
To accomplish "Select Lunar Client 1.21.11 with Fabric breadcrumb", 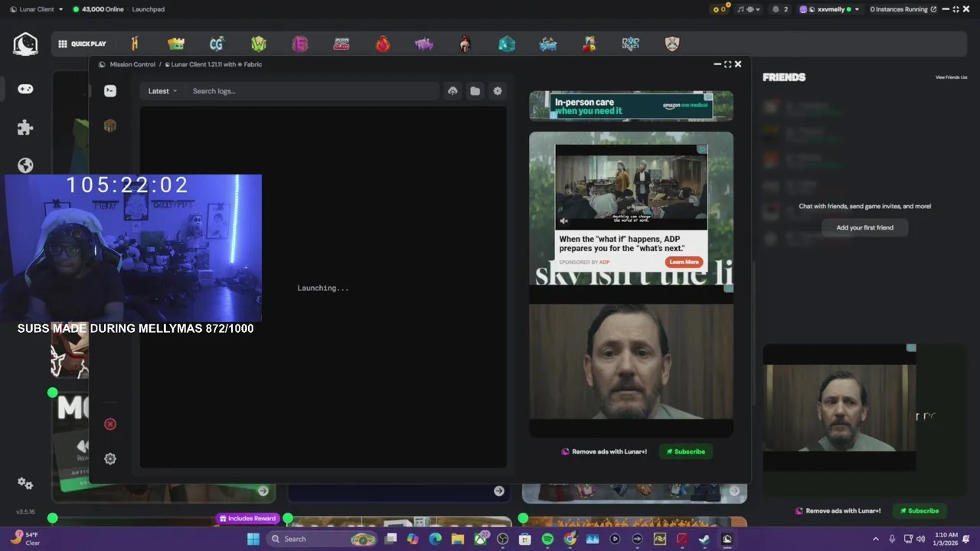I will [214, 64].
